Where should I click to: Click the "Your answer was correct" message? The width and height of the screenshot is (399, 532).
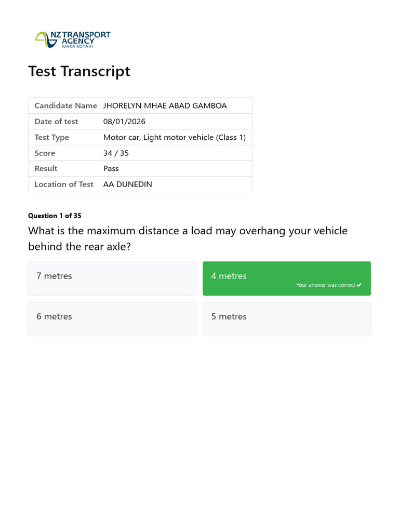pyautogui.click(x=326, y=285)
